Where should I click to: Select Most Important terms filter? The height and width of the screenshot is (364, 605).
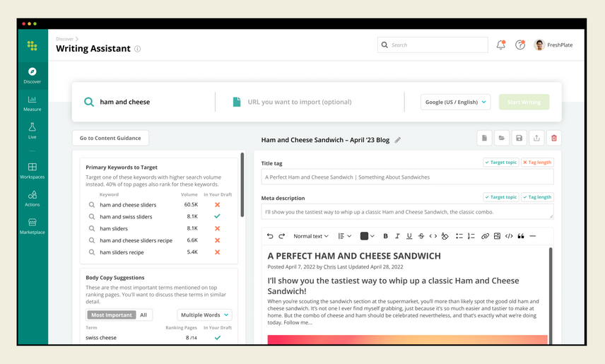112,315
